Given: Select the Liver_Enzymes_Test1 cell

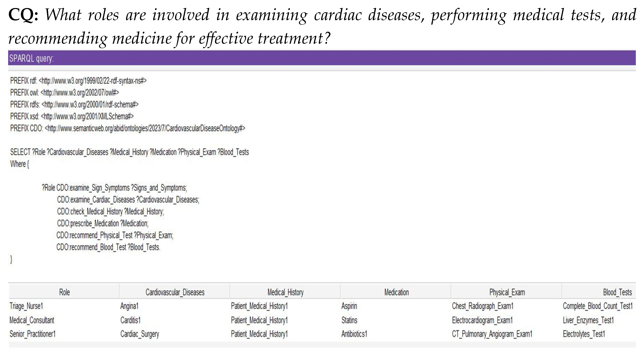Looking at the screenshot, I should point(588,320).
